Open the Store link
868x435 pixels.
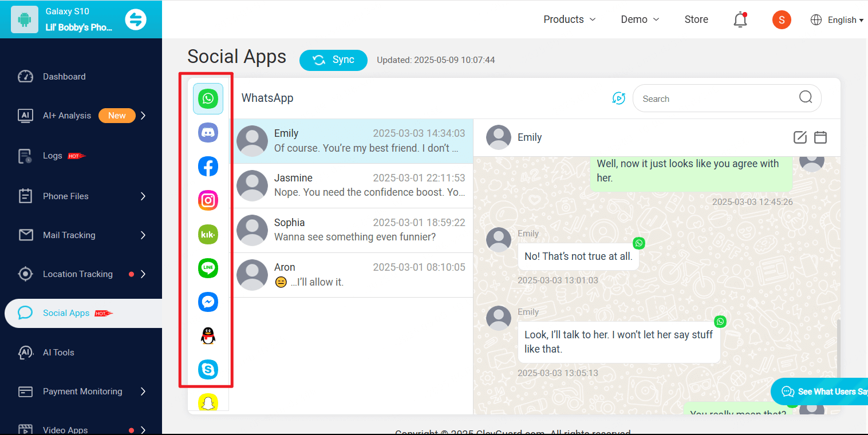coord(696,19)
